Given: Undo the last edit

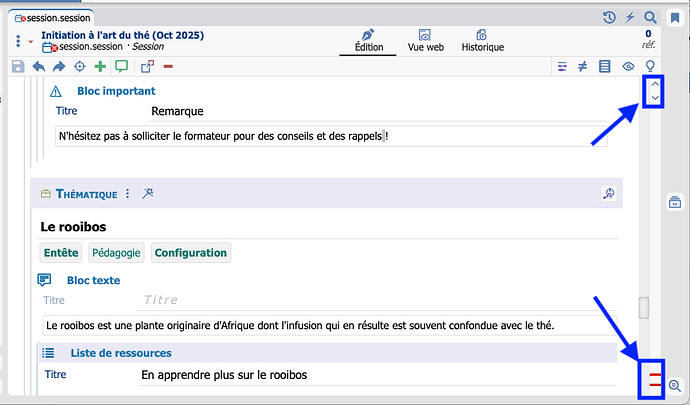Looking at the screenshot, I should point(39,67).
